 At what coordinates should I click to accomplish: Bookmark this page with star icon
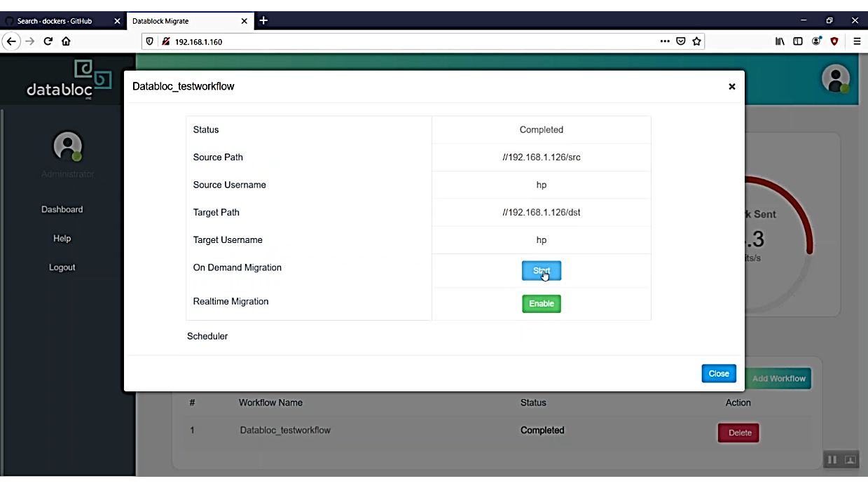coord(696,41)
